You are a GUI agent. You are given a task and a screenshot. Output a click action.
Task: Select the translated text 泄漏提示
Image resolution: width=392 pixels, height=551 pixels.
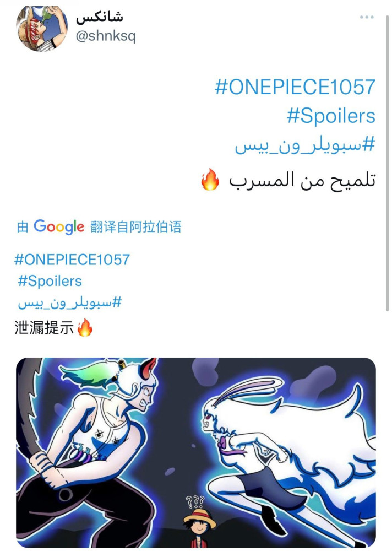44,327
